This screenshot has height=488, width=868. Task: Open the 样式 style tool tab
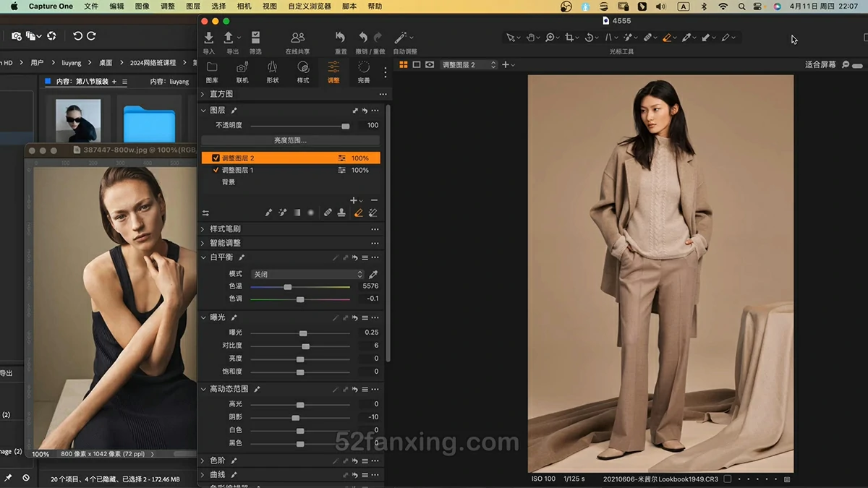click(303, 72)
